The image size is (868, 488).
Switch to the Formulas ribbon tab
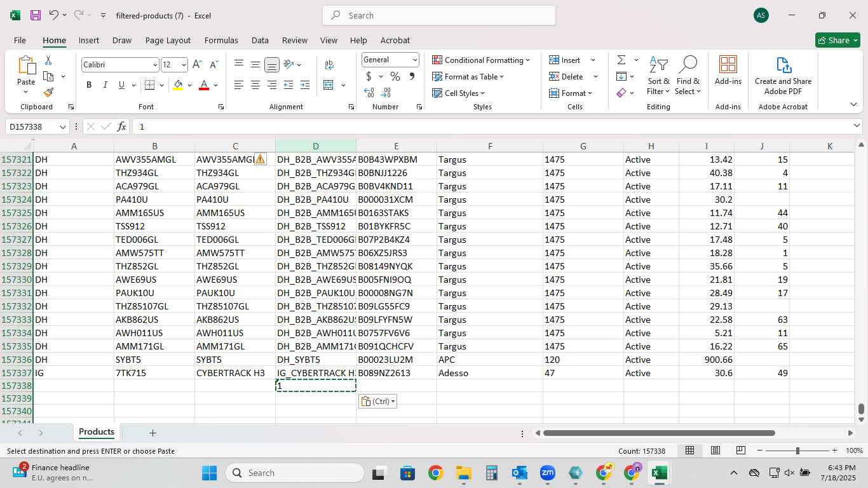pyautogui.click(x=221, y=40)
